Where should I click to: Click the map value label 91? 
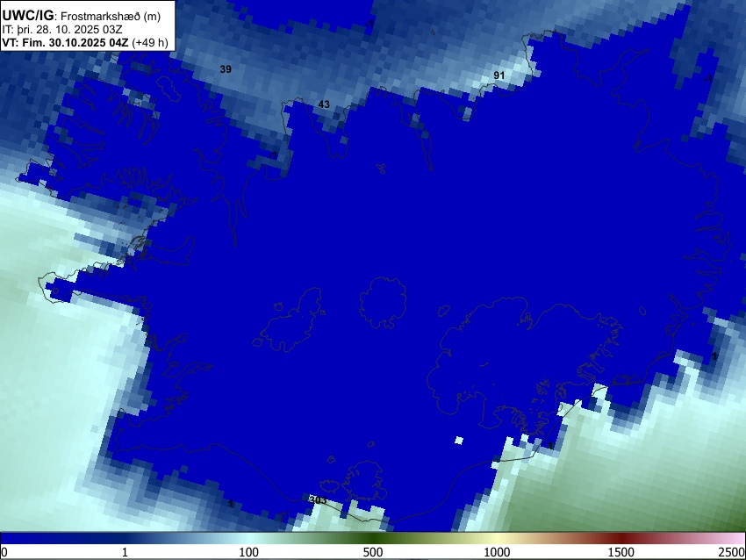coord(499,75)
